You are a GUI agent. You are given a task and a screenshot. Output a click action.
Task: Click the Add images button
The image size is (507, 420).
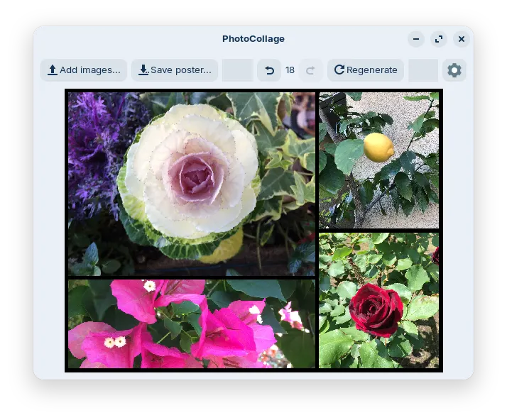tap(84, 70)
